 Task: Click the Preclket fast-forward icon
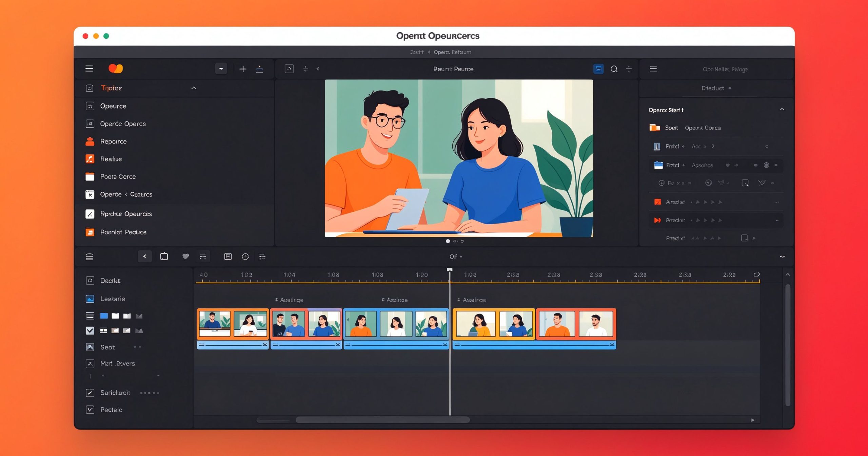click(657, 220)
